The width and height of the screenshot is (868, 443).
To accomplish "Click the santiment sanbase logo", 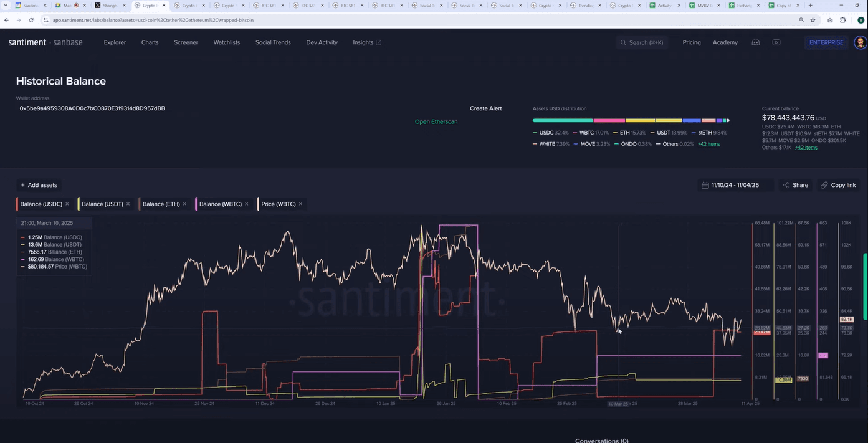I will click(x=45, y=42).
